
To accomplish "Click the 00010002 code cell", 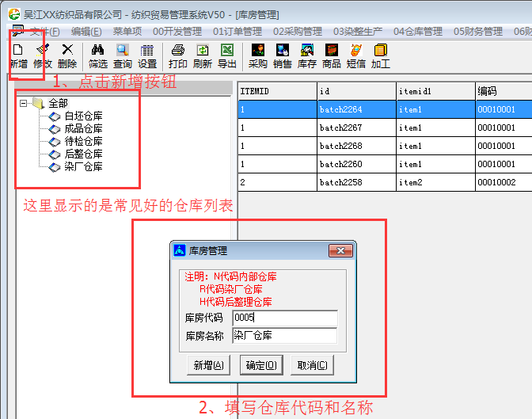I will click(x=503, y=182).
